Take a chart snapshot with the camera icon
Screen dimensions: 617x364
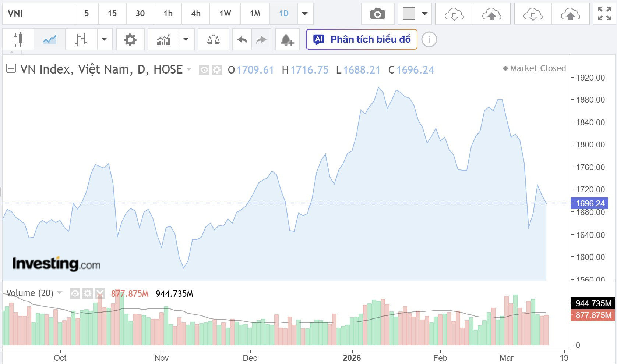pyautogui.click(x=377, y=14)
